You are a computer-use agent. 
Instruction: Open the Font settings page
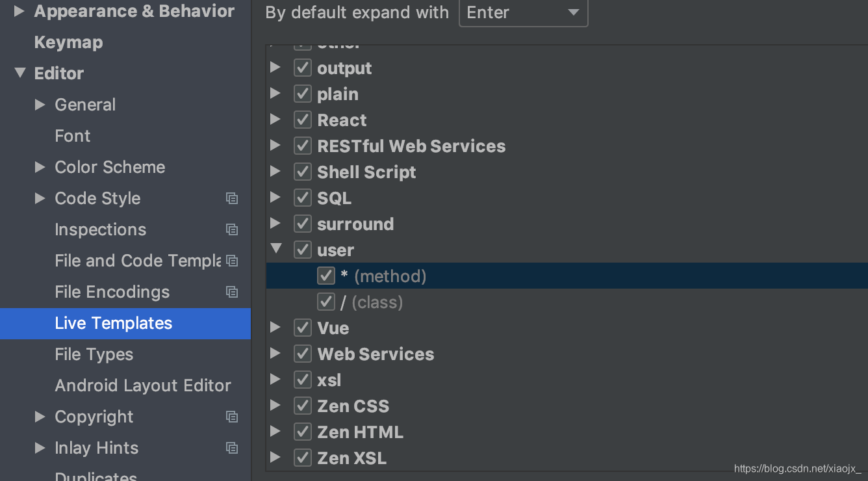73,136
